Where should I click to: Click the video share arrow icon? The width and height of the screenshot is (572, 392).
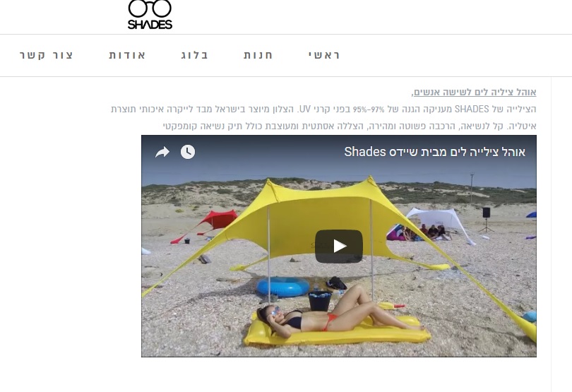click(x=162, y=152)
